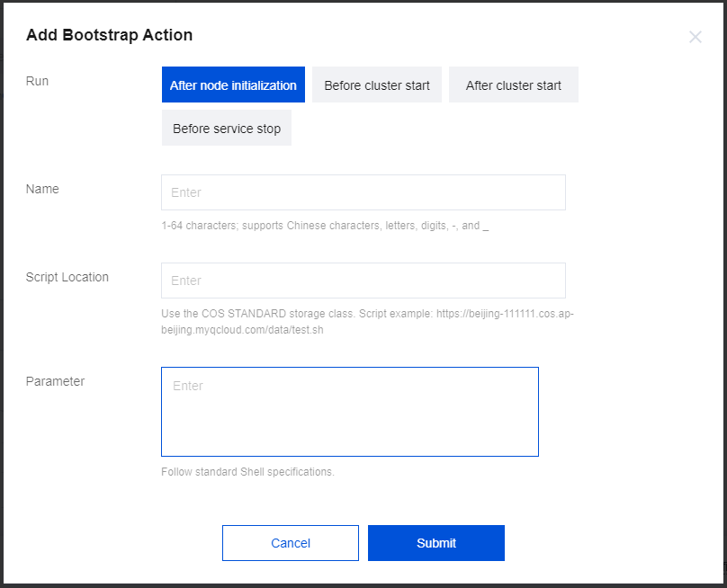Click the Parameter field label
Image resolution: width=727 pixels, height=588 pixels.
(55, 381)
